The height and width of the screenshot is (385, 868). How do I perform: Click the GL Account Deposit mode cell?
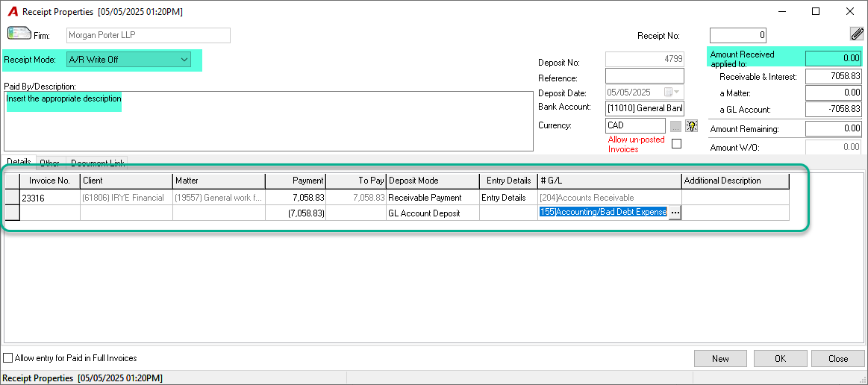(x=434, y=213)
